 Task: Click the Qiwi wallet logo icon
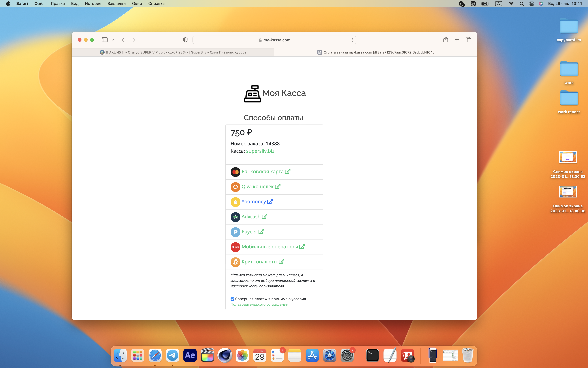tap(235, 187)
